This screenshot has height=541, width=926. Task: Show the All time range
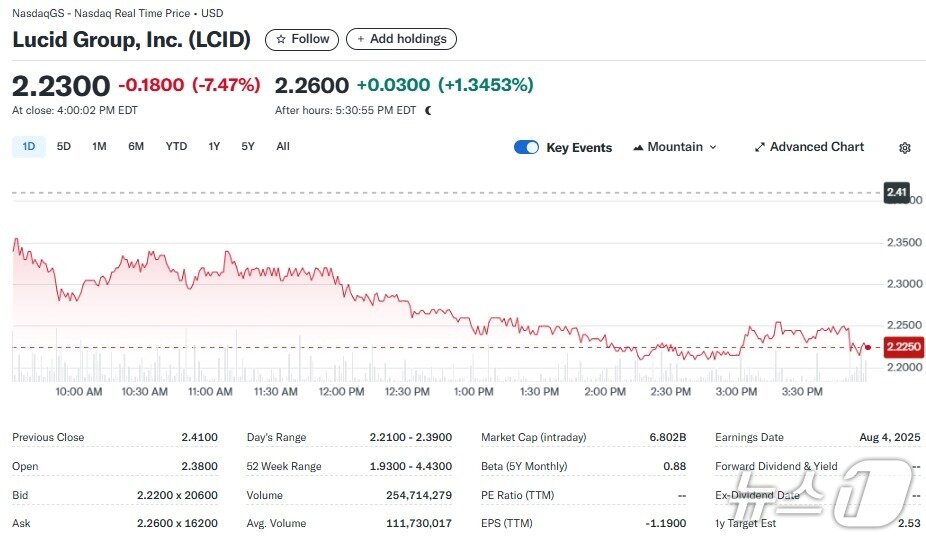[283, 146]
